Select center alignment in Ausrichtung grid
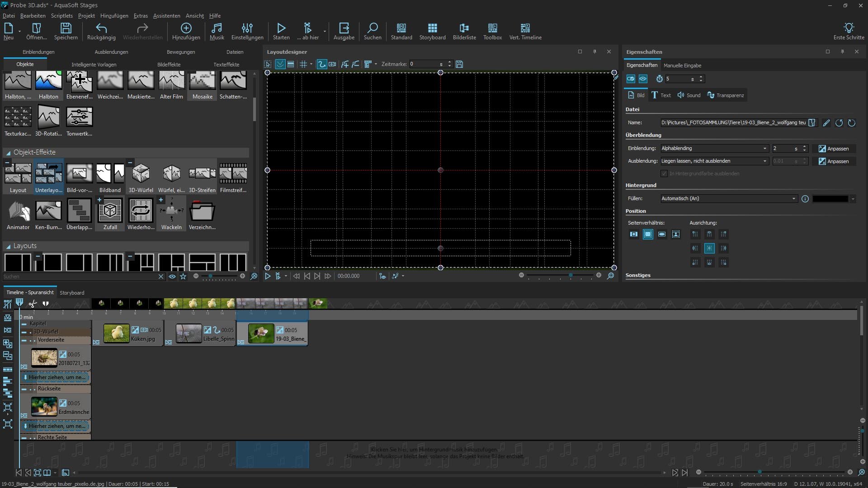 [709, 248]
